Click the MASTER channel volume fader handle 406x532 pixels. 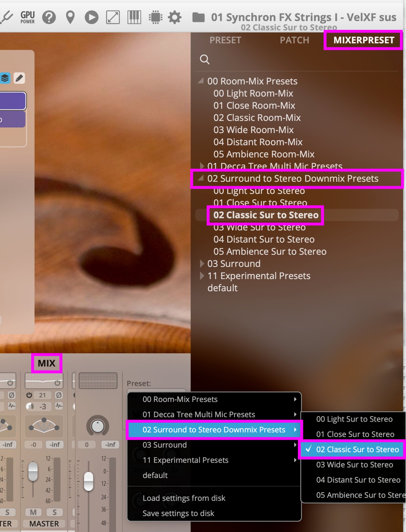[33, 471]
